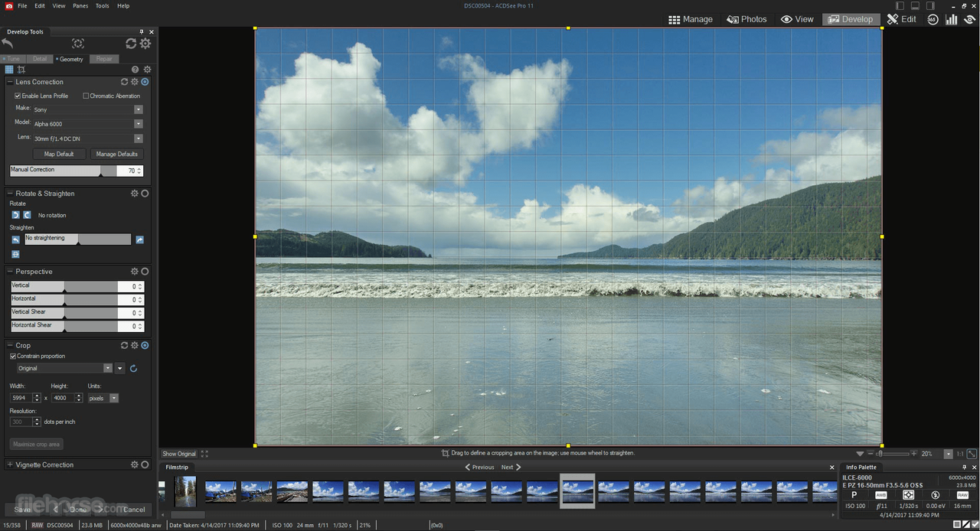Open the histogram view top right
The image size is (980, 531).
pos(951,19)
